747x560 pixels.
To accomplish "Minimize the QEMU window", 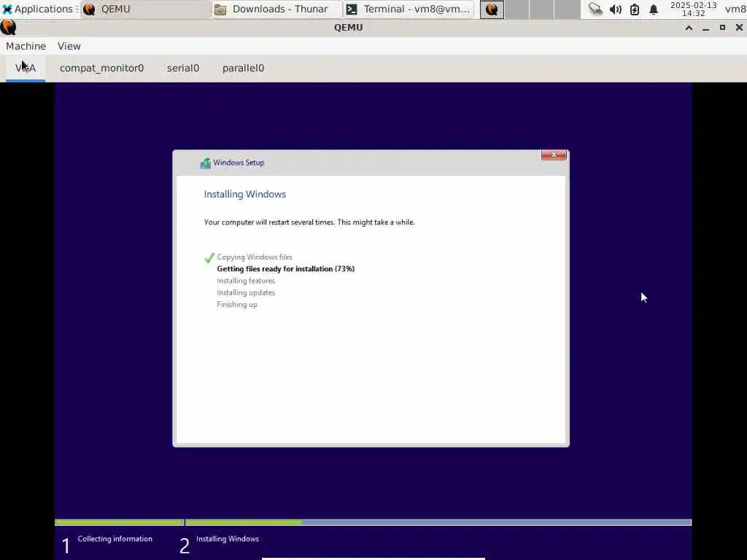I will tap(705, 28).
